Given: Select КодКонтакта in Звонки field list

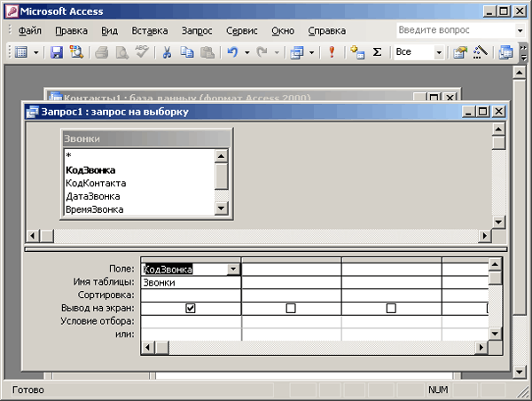Looking at the screenshot, I should [139, 183].
